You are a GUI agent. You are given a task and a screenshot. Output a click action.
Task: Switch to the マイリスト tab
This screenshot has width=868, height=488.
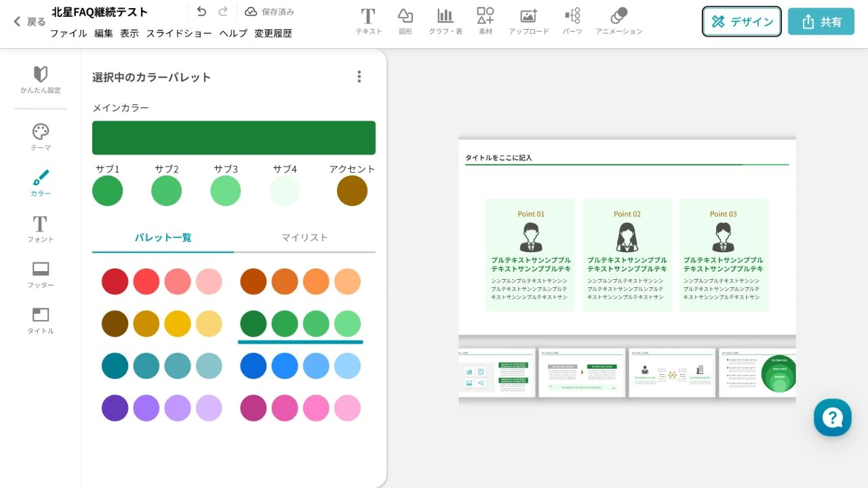tap(304, 237)
